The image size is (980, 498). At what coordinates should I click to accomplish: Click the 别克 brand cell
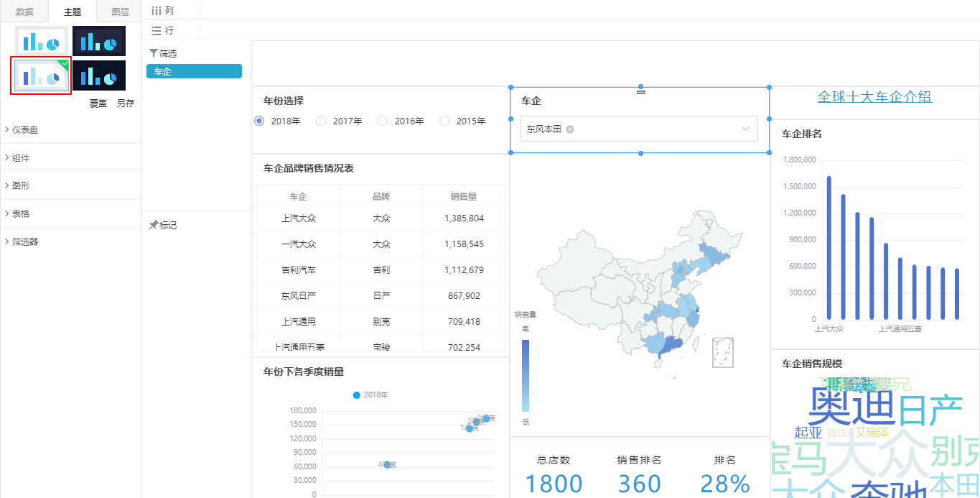click(x=381, y=322)
